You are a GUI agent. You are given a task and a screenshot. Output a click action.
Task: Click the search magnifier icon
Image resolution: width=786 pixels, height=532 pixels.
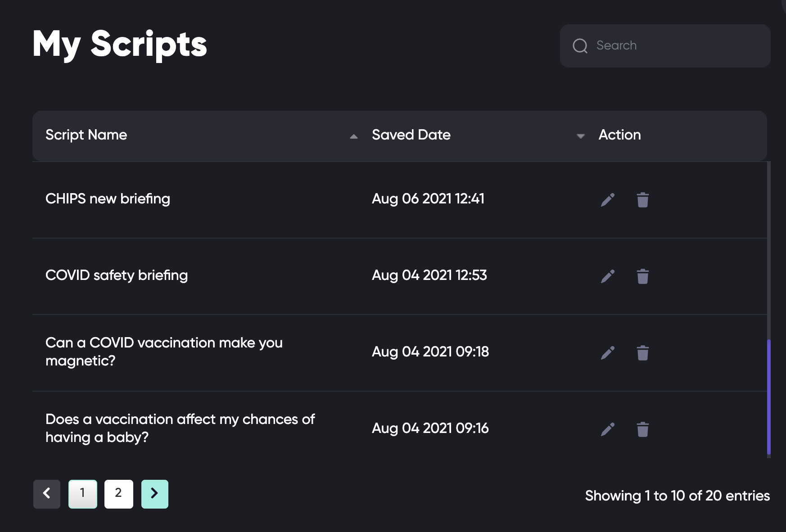click(x=580, y=46)
